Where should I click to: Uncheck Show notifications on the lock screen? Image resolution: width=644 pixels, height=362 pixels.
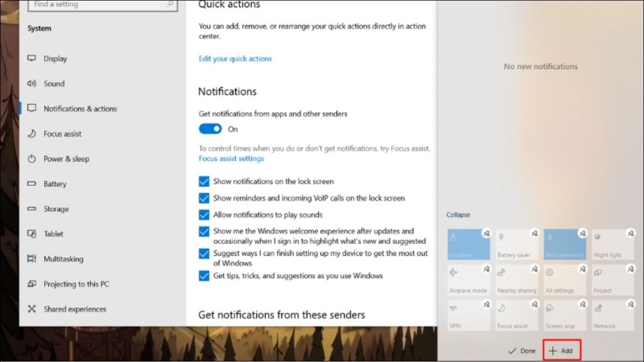pos(204,181)
